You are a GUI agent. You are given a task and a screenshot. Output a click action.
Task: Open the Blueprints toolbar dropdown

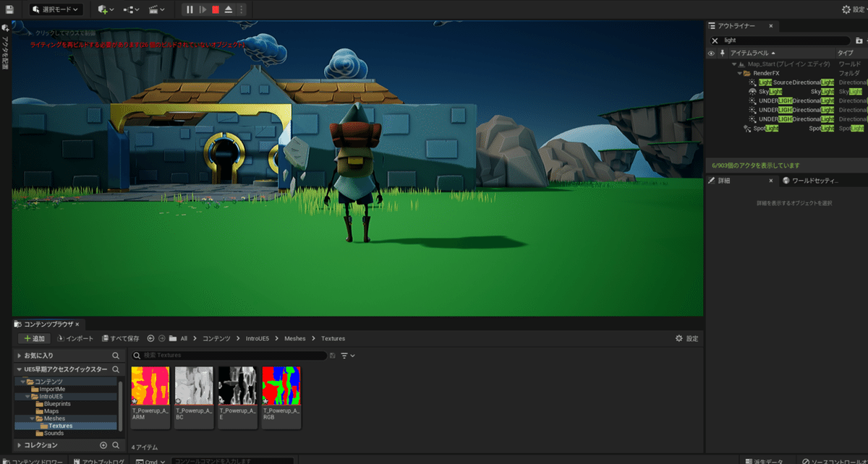131,9
